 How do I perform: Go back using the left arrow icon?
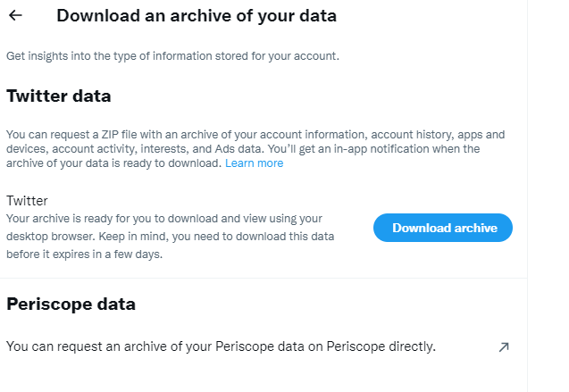(x=15, y=16)
